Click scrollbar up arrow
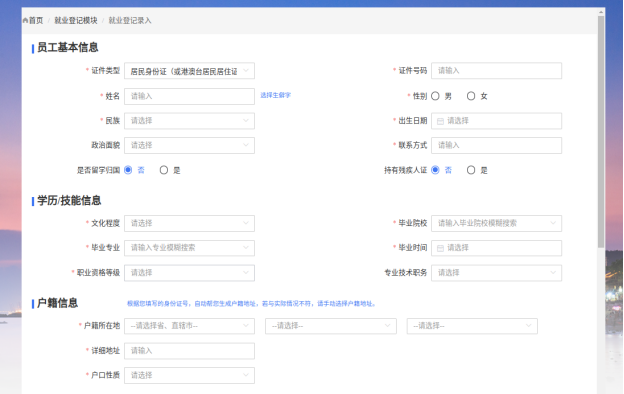 click(601, 12)
